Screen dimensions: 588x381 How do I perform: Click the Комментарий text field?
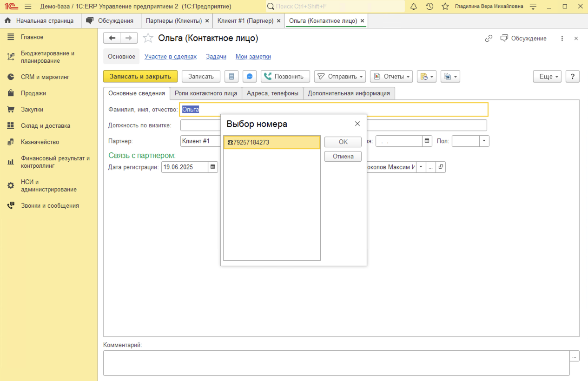pyautogui.click(x=336, y=362)
